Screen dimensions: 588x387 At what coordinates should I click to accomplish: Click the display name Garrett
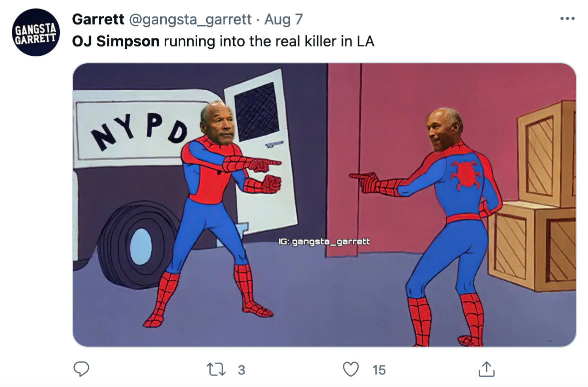(x=98, y=19)
